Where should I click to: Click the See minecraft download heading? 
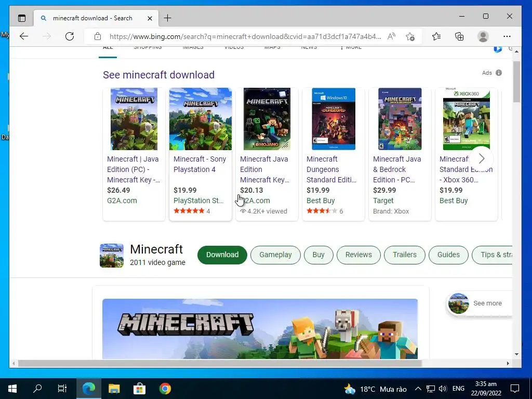point(159,75)
